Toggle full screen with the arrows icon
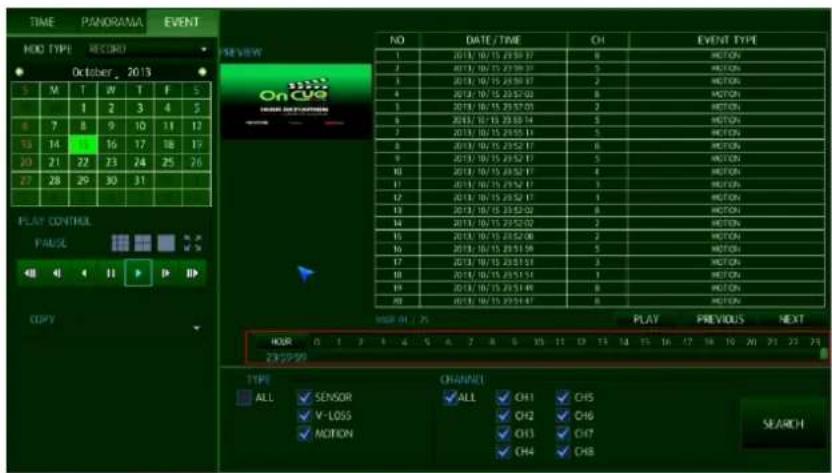 click(192, 243)
